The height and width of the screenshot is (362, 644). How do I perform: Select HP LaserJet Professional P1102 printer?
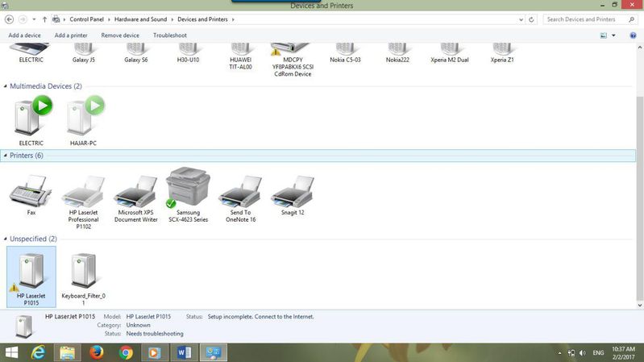tap(83, 195)
